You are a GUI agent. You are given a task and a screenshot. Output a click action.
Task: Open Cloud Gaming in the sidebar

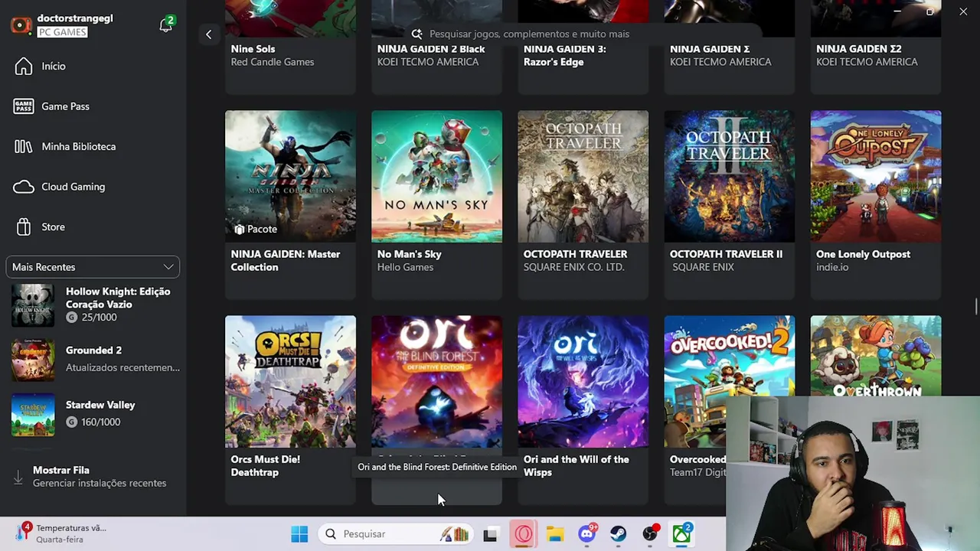(73, 187)
